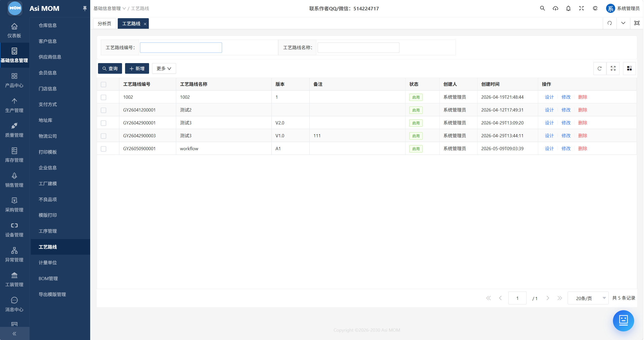Open the 采购管理 module icon

pos(14,204)
